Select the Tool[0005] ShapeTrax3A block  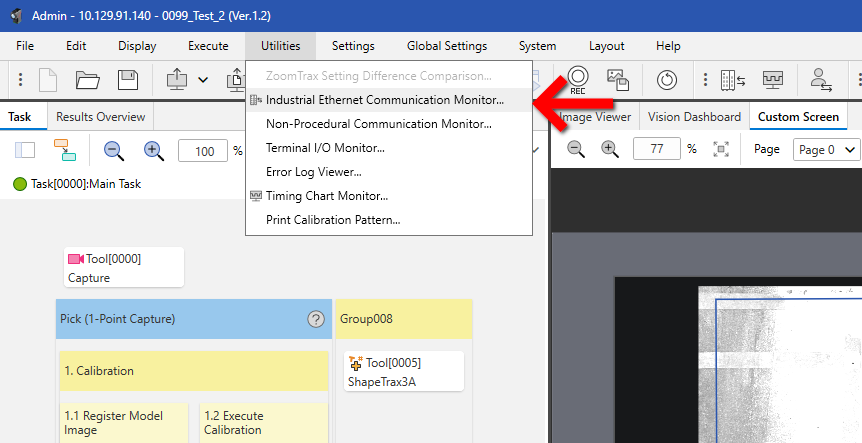click(x=404, y=372)
